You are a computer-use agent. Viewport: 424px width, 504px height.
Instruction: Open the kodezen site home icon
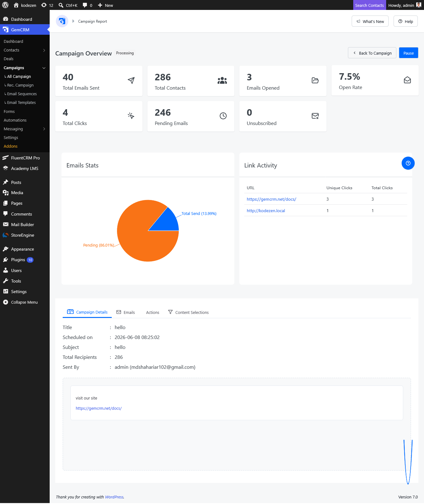coord(16,5)
